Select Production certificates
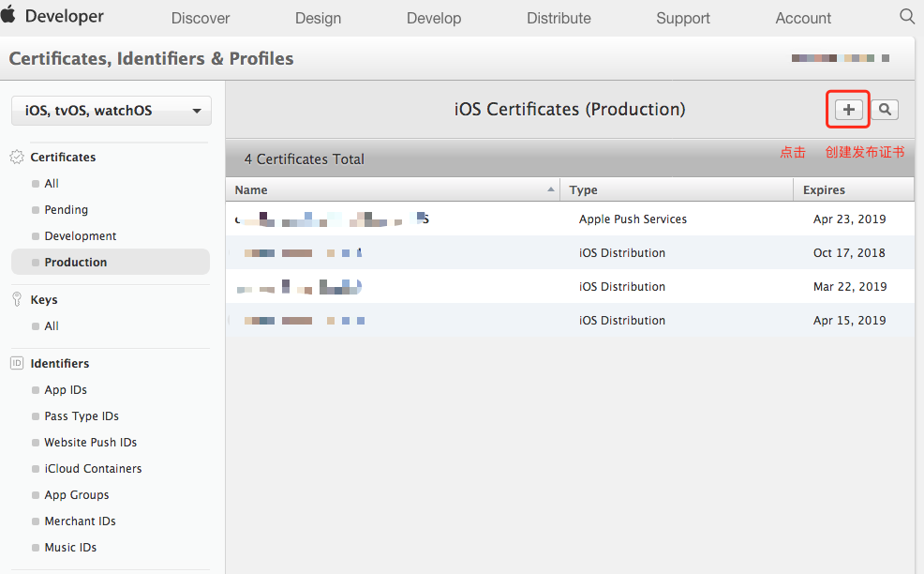The width and height of the screenshot is (924, 574). tap(111, 262)
